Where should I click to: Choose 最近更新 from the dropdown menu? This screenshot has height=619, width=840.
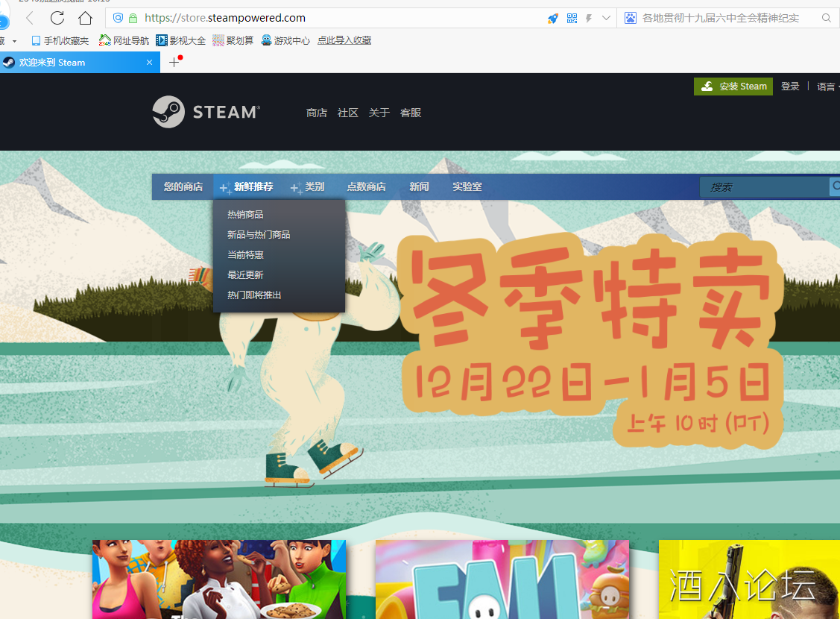tap(245, 275)
